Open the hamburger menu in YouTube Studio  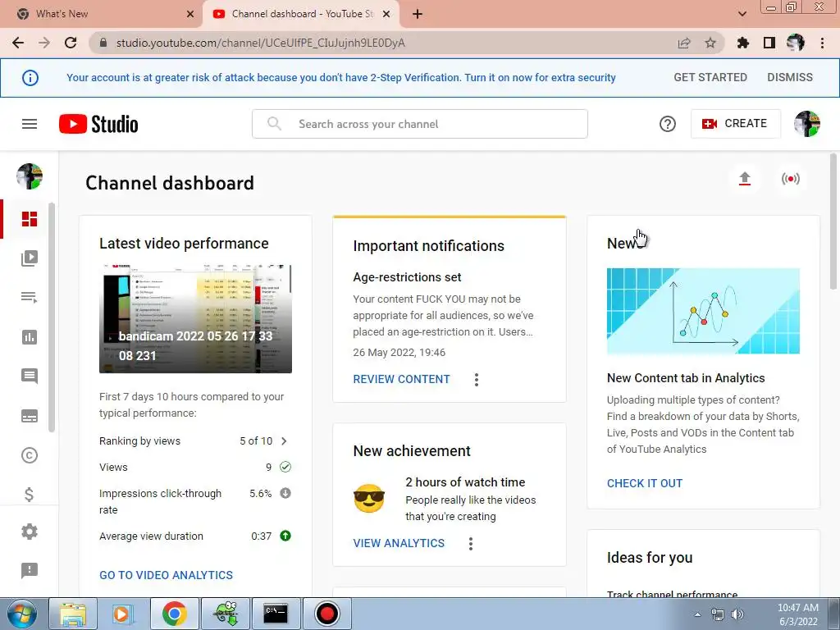click(x=30, y=124)
